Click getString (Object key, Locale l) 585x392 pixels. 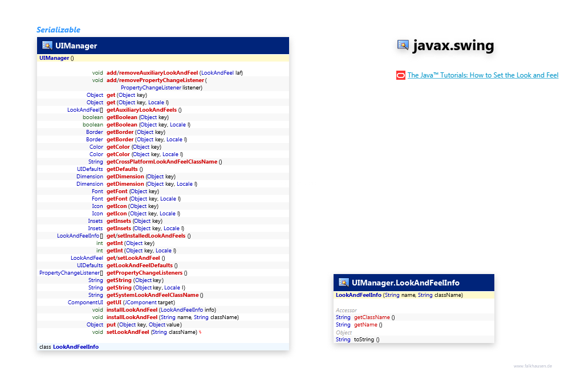pos(146,288)
